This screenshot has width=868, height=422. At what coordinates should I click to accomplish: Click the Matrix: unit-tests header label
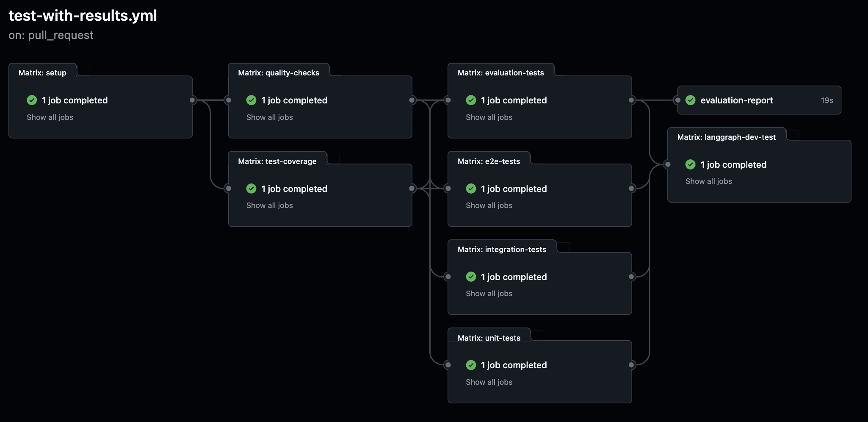point(489,338)
